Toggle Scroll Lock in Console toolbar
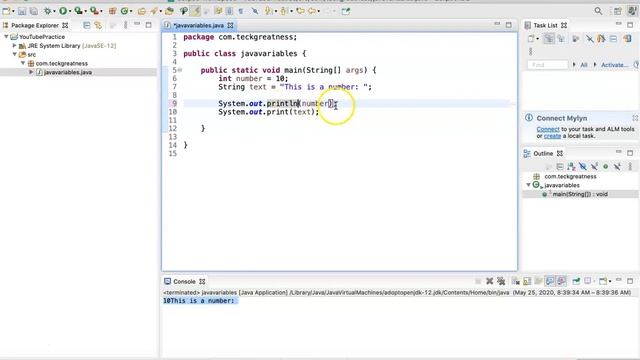The height and width of the screenshot is (360, 640). [x=527, y=281]
